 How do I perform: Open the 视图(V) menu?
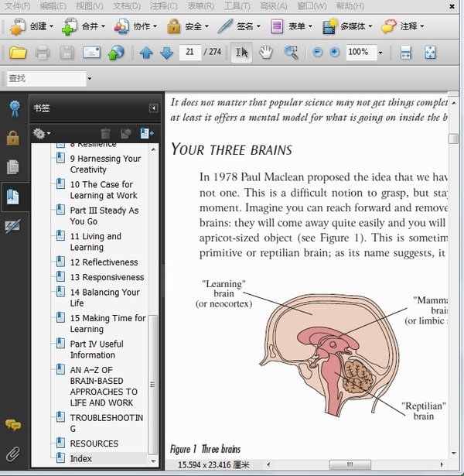coord(90,5)
